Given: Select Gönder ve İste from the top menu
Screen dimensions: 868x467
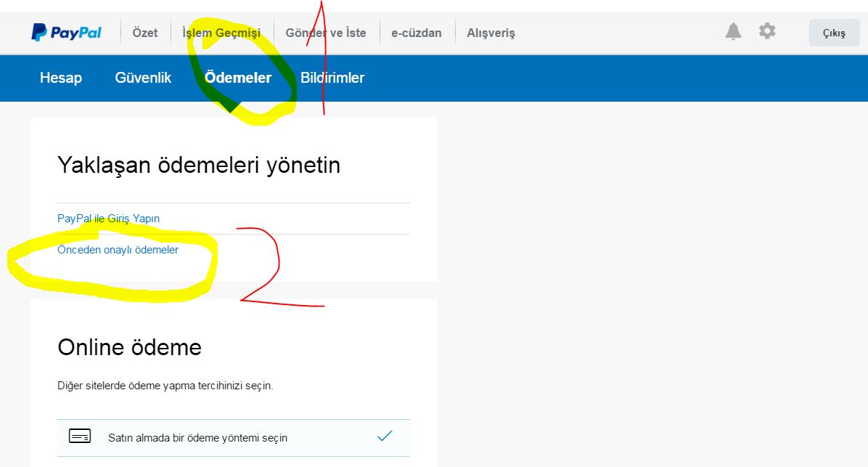Looking at the screenshot, I should click(326, 33).
